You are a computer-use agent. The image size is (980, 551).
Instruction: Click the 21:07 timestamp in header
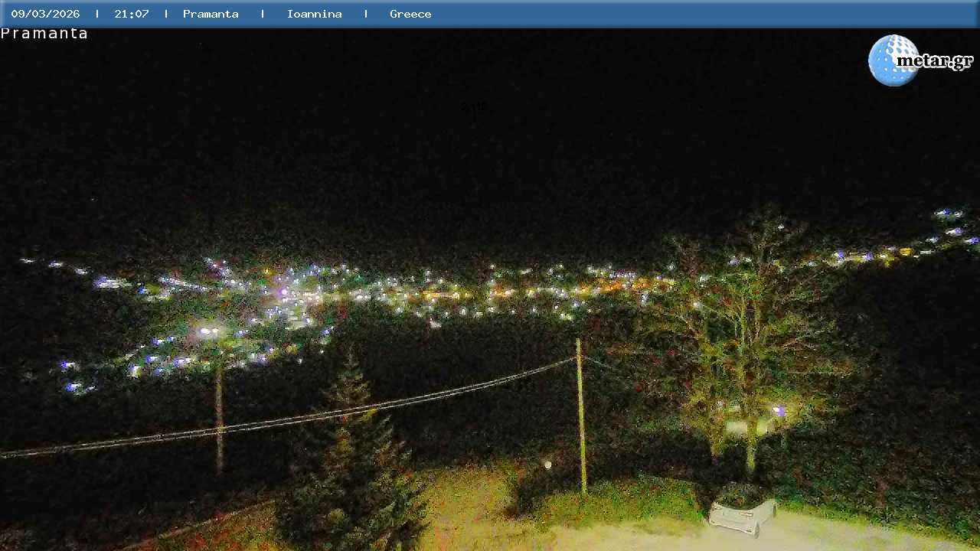[132, 14]
